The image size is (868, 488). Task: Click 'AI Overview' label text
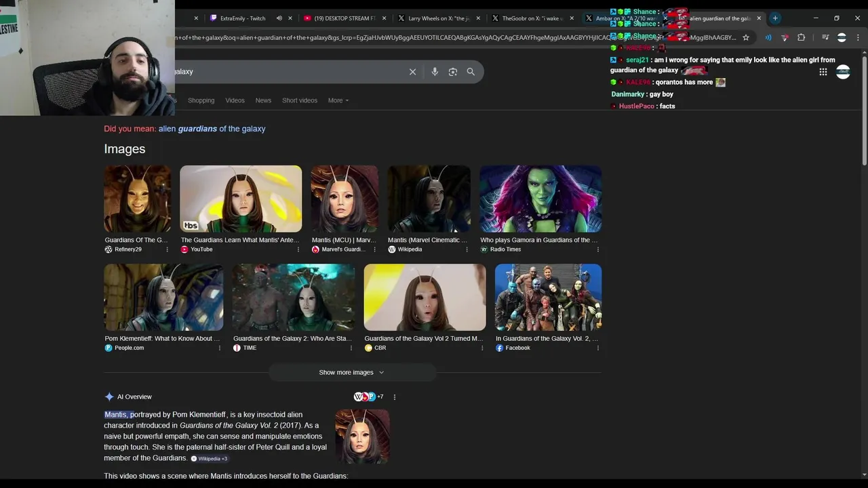[x=134, y=397]
